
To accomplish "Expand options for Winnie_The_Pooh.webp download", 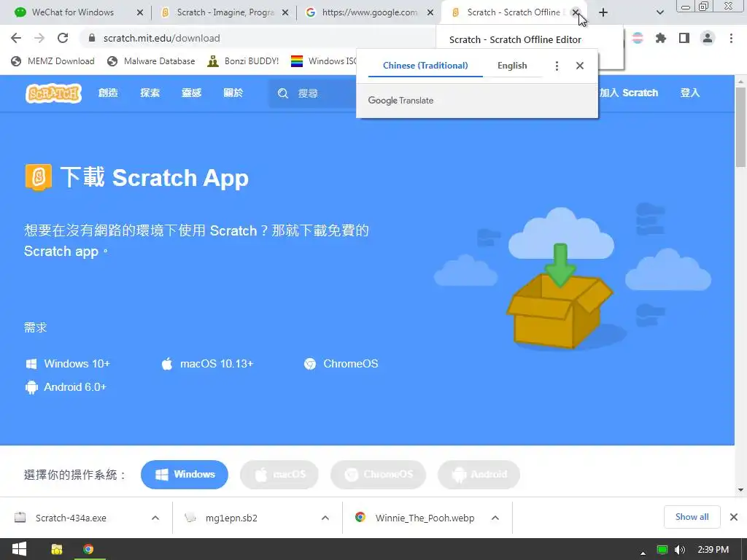I will point(495,518).
